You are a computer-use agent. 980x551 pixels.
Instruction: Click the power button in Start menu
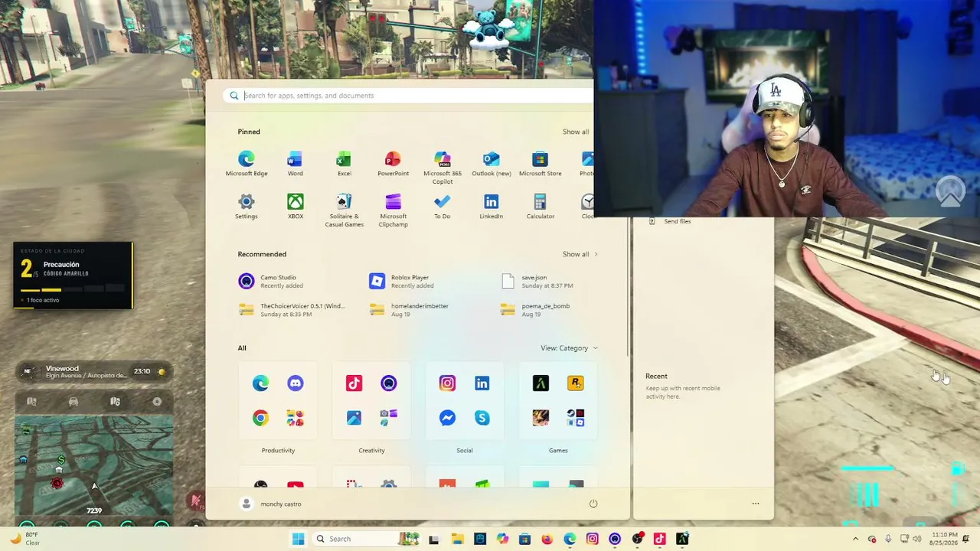pyautogui.click(x=593, y=504)
